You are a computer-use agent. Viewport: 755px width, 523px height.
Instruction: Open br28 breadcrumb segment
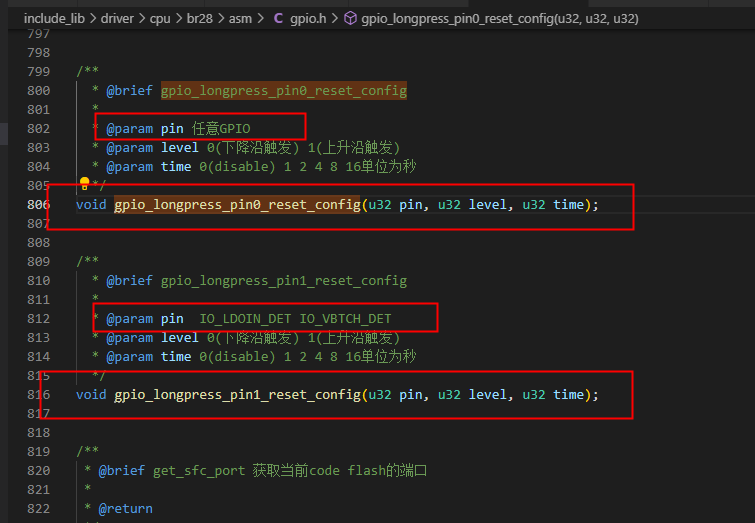[x=199, y=19]
